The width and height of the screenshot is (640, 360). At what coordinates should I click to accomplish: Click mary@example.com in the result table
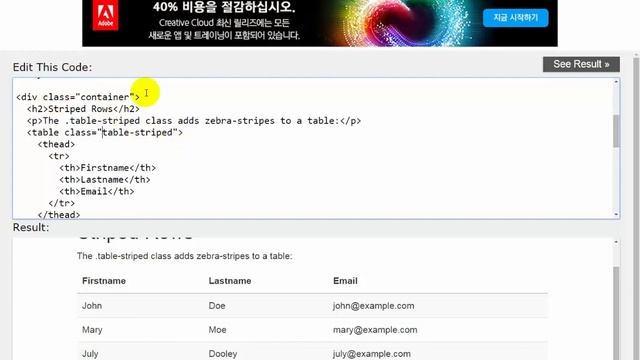coord(375,330)
